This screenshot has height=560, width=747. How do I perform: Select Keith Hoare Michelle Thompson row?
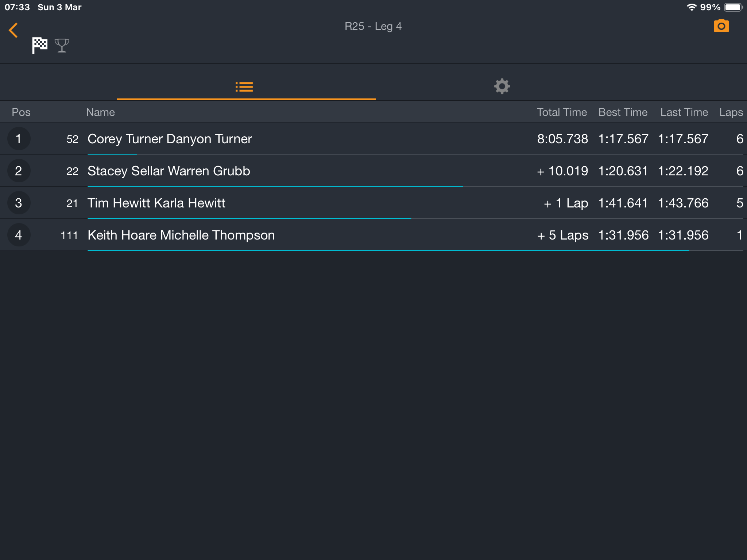pyautogui.click(x=373, y=235)
